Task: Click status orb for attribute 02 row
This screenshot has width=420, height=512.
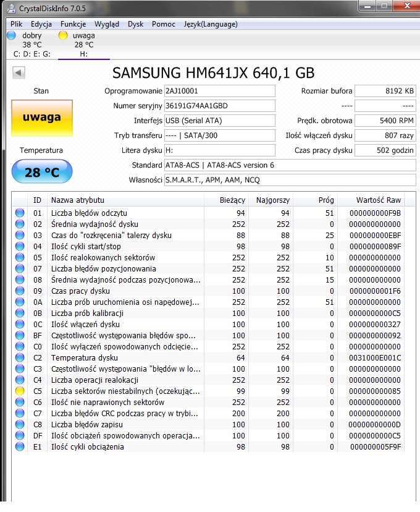Action: 20,224
